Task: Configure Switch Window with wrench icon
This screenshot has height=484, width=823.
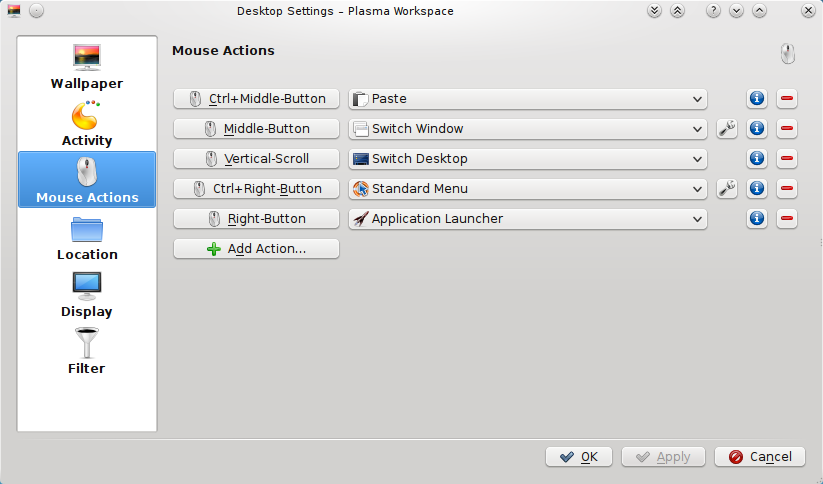Action: click(727, 129)
